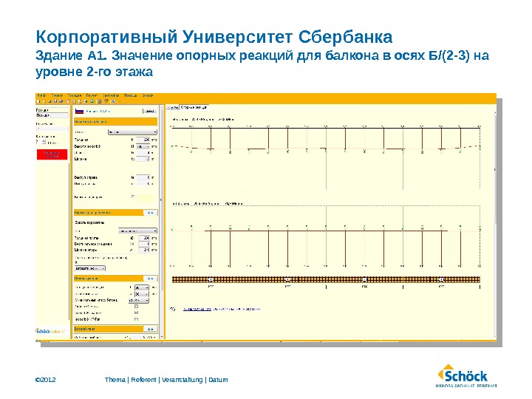
Task: Click the grey clipboard toolbar icon
Action: pos(100,101)
